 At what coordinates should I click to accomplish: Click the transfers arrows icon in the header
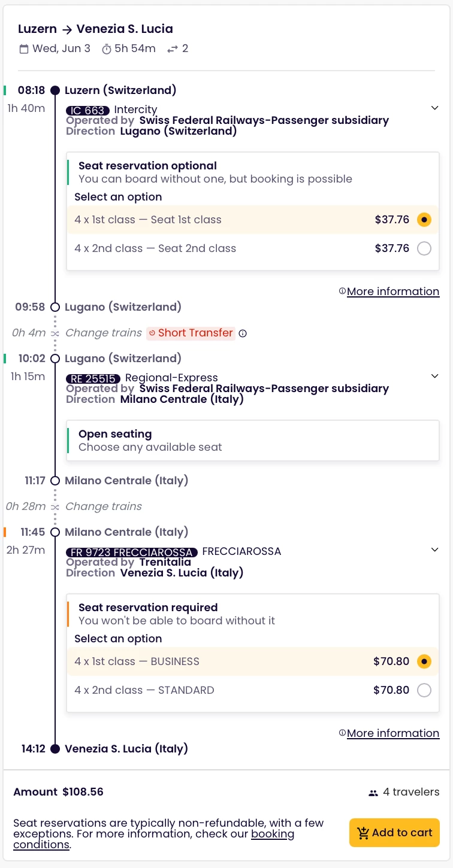click(173, 49)
